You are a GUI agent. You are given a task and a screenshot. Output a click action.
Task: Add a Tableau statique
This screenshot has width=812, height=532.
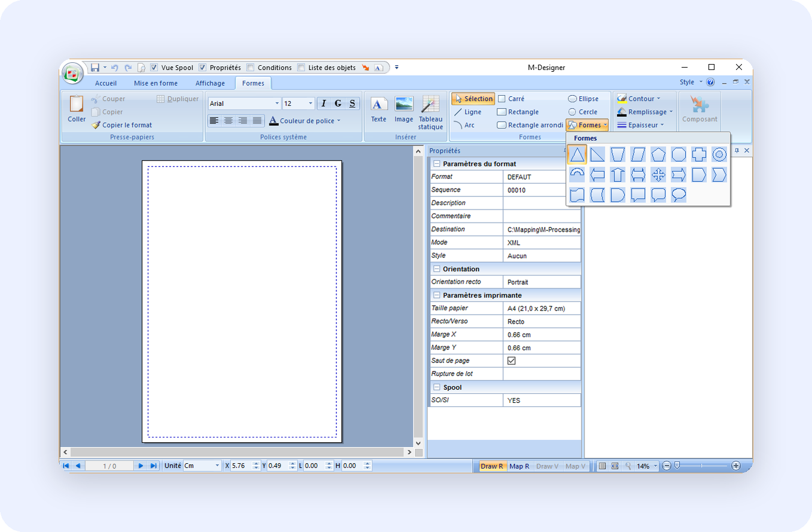click(x=430, y=113)
